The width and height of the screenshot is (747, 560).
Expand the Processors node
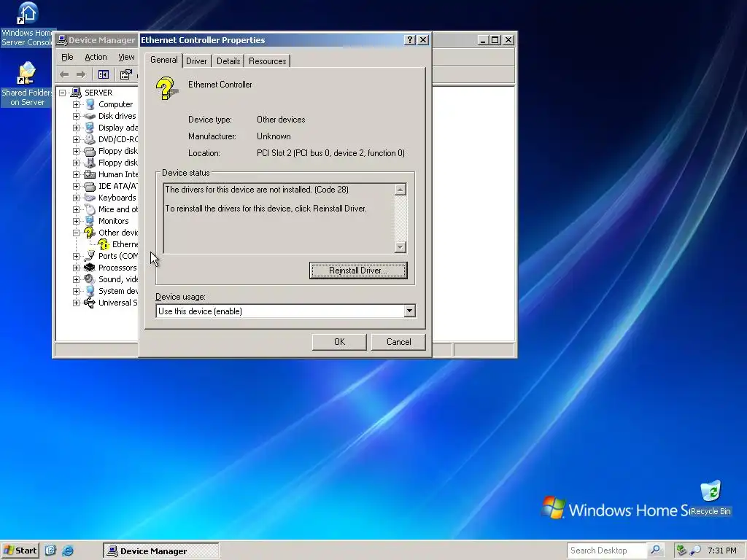pyautogui.click(x=76, y=268)
